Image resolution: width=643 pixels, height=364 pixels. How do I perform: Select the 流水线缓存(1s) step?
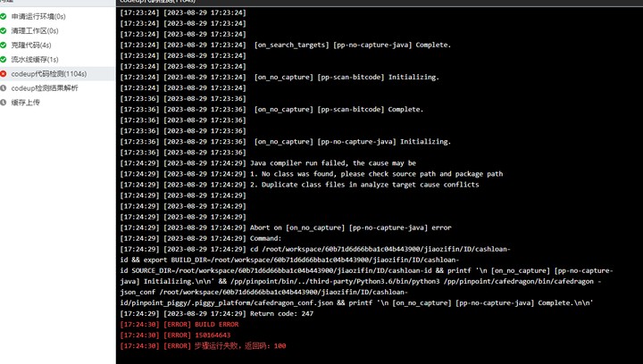(57, 60)
